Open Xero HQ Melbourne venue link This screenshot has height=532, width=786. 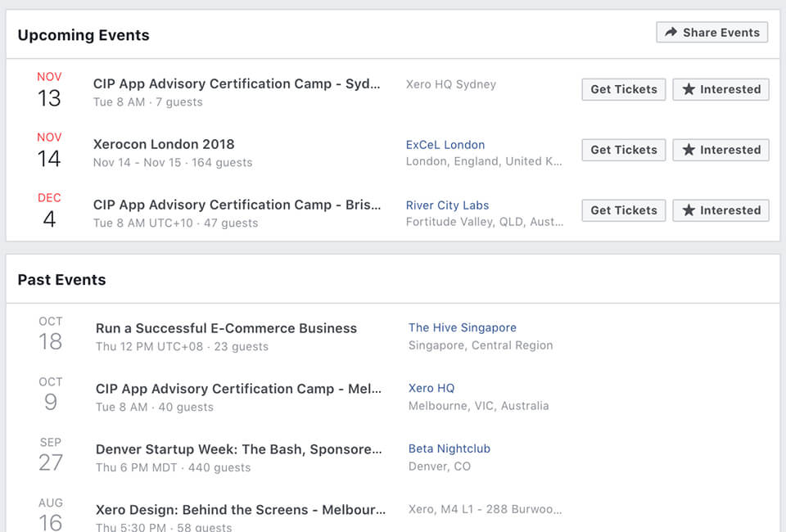[x=431, y=388]
